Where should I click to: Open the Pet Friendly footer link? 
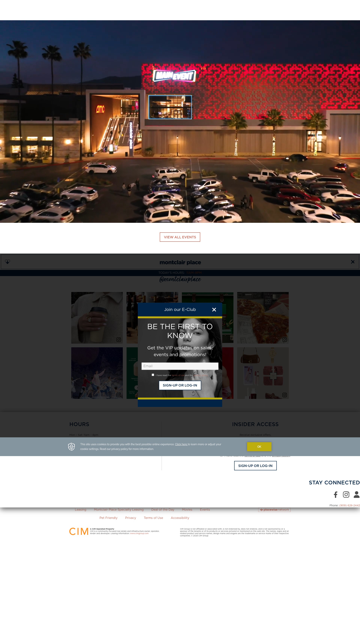(x=109, y=518)
